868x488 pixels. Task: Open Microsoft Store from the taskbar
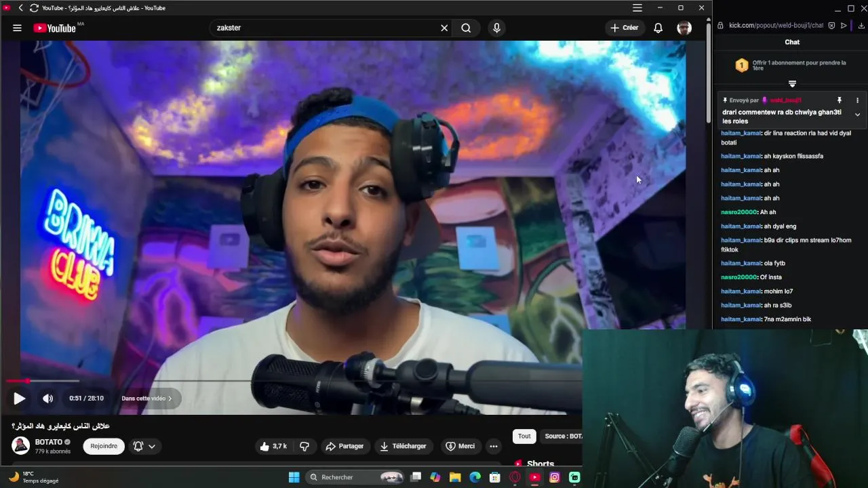coord(495,477)
